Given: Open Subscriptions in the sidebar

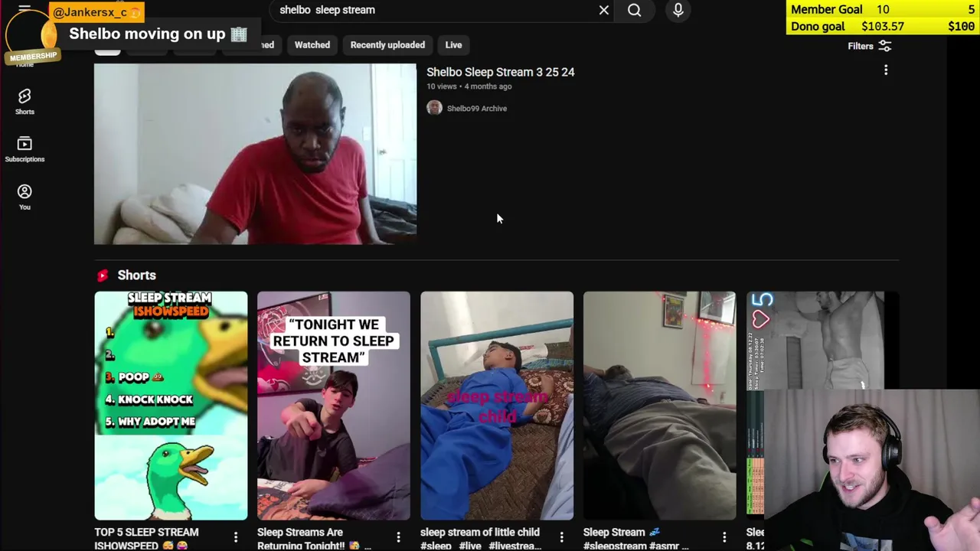Looking at the screenshot, I should click(24, 149).
